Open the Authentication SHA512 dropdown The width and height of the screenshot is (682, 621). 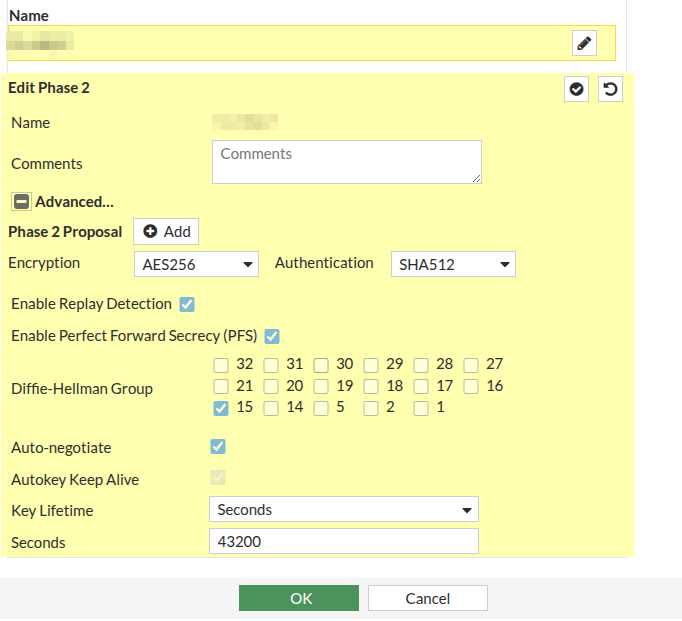click(453, 264)
